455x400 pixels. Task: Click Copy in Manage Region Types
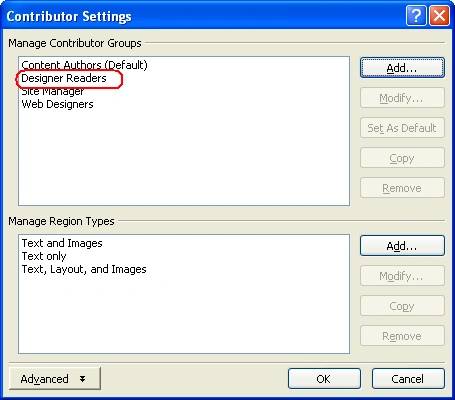point(402,306)
